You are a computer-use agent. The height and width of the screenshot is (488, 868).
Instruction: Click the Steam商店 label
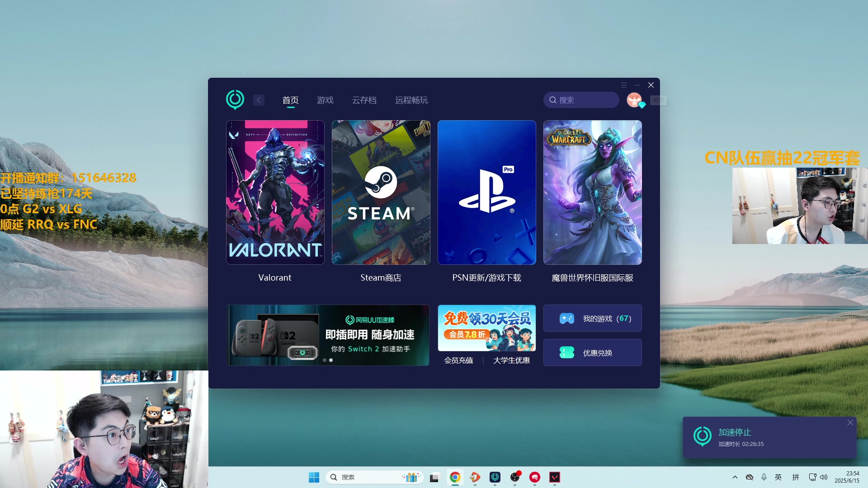(381, 277)
